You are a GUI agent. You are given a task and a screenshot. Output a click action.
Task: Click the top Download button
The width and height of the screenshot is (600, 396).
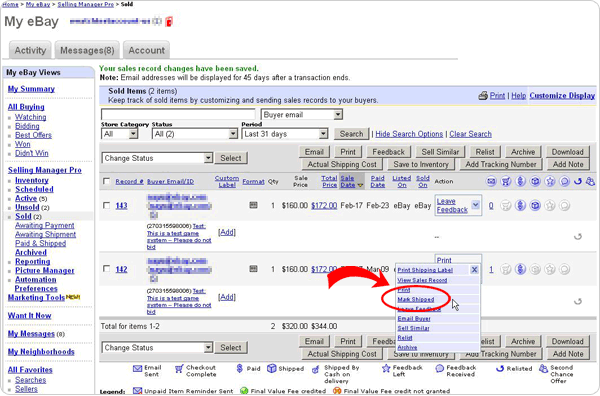(567, 152)
